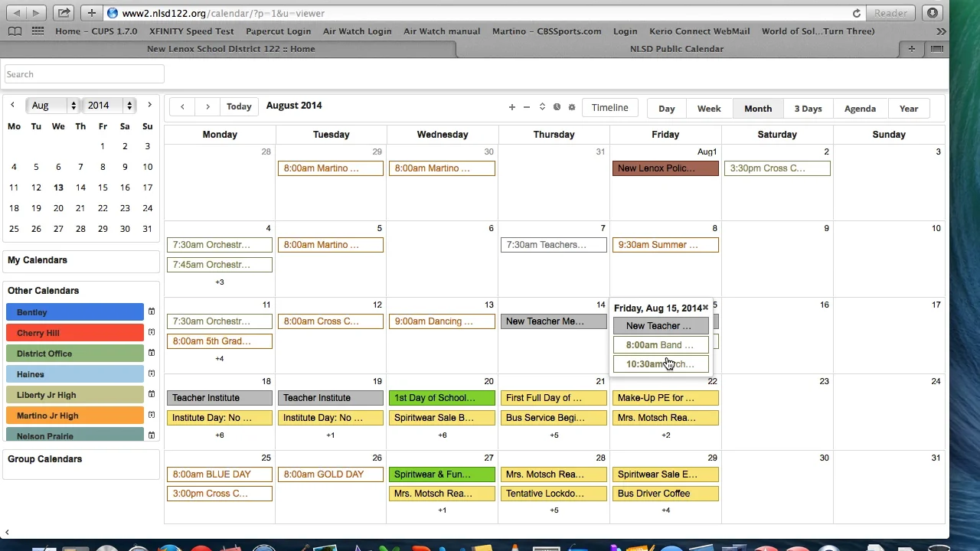Click the expand/collapse arrows icon in calendar toolbar

[542, 107]
